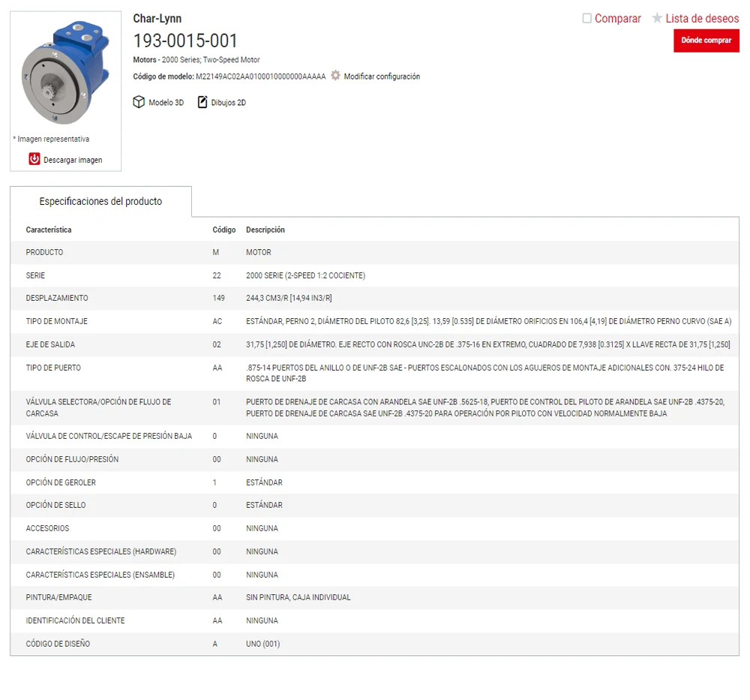Click the PINTURA/EMPAQUE row label
This screenshot has width=750, height=700.
[58, 598]
